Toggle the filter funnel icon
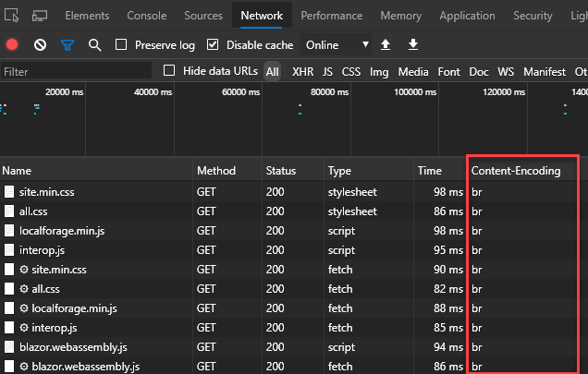 point(67,45)
